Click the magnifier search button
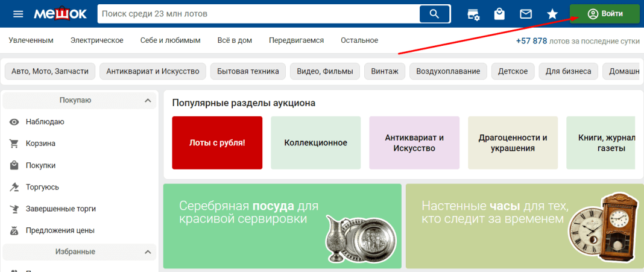This screenshot has width=644, height=272. (434, 14)
